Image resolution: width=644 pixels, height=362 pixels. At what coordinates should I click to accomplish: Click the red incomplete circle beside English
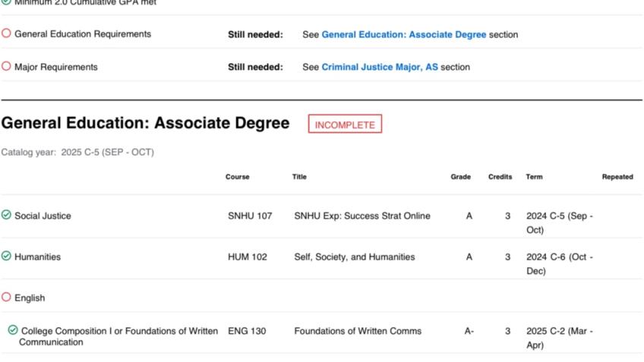(x=6, y=297)
